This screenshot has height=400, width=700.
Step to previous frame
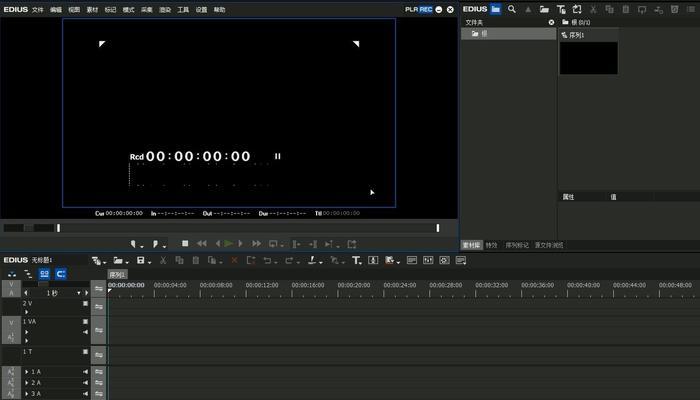pos(217,243)
